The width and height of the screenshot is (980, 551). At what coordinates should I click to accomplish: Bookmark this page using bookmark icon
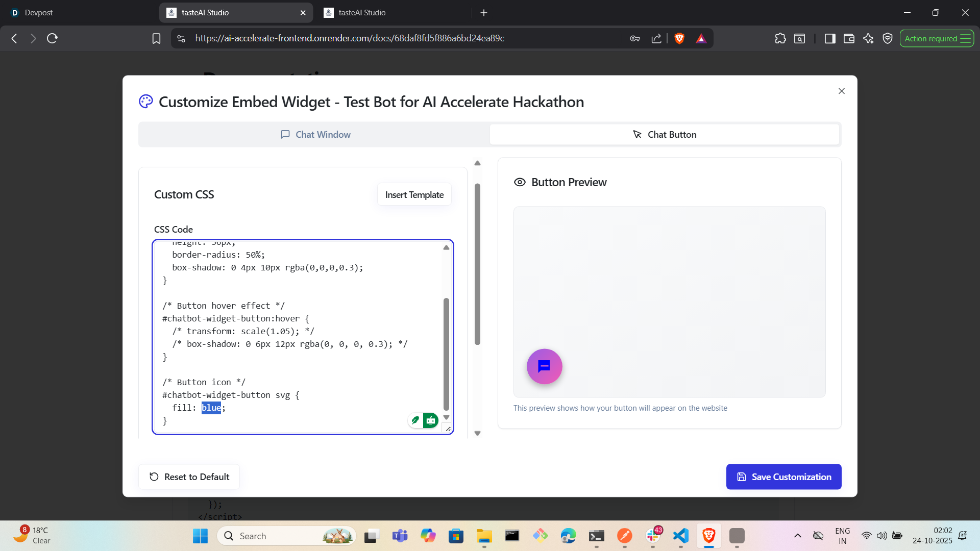[156, 38]
